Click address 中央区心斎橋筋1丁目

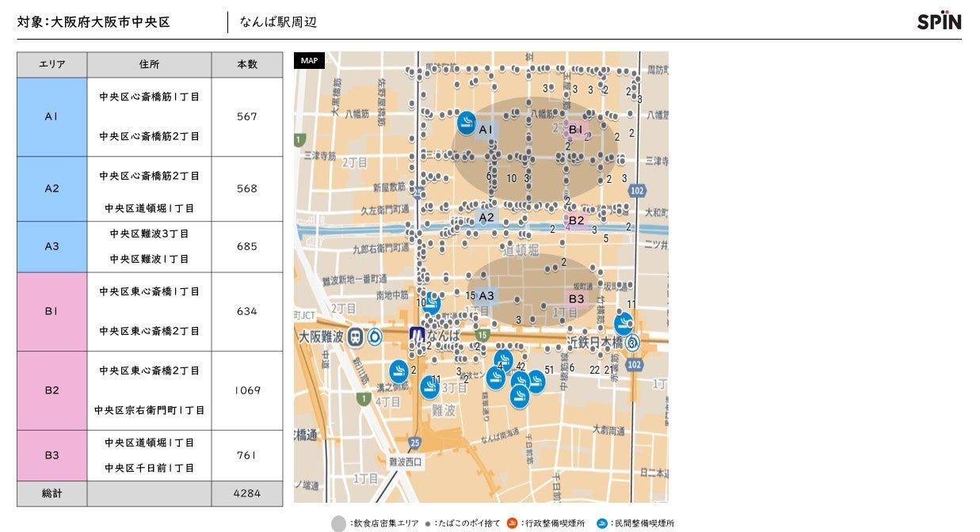pos(149,97)
